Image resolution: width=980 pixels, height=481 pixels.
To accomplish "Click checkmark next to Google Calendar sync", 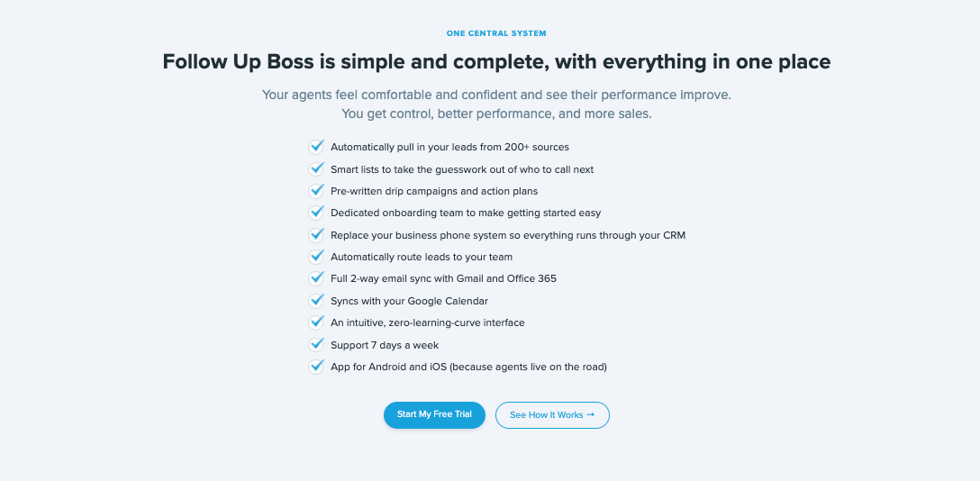I will pos(316,301).
